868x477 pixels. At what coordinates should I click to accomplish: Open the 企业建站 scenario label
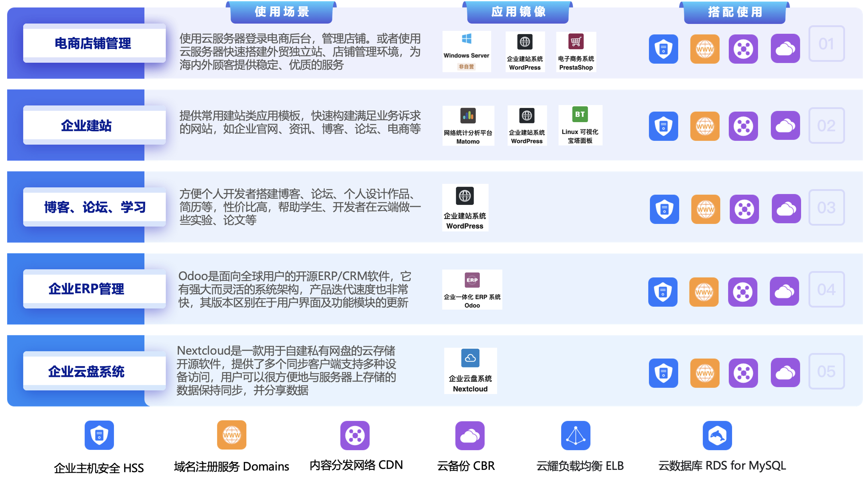[x=94, y=125]
